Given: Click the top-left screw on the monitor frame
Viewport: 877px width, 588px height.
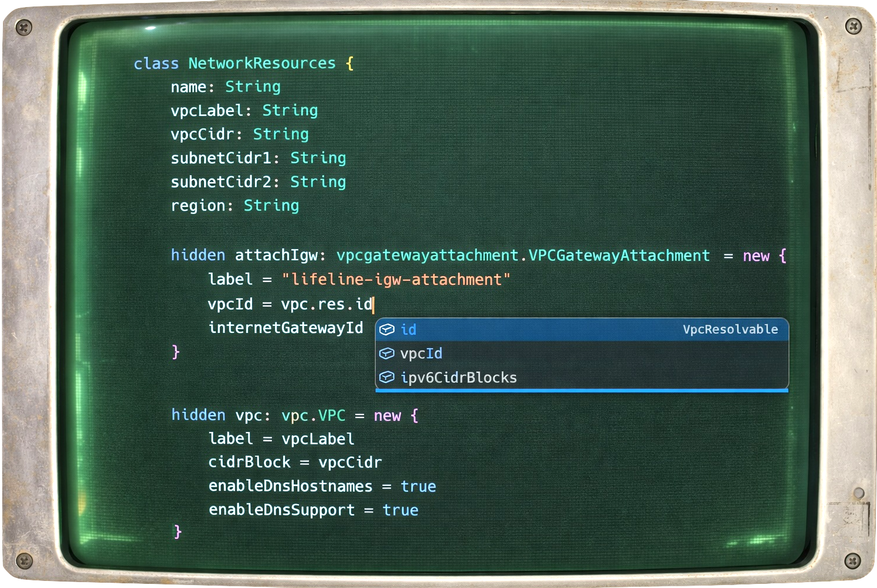Looking at the screenshot, I should [x=23, y=26].
